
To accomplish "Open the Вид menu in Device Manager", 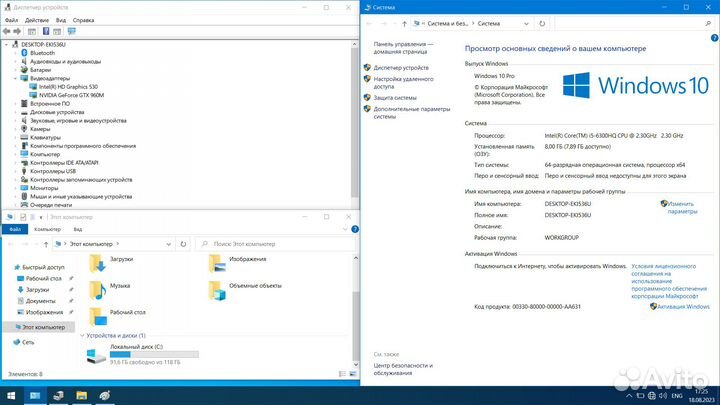I will tap(61, 20).
